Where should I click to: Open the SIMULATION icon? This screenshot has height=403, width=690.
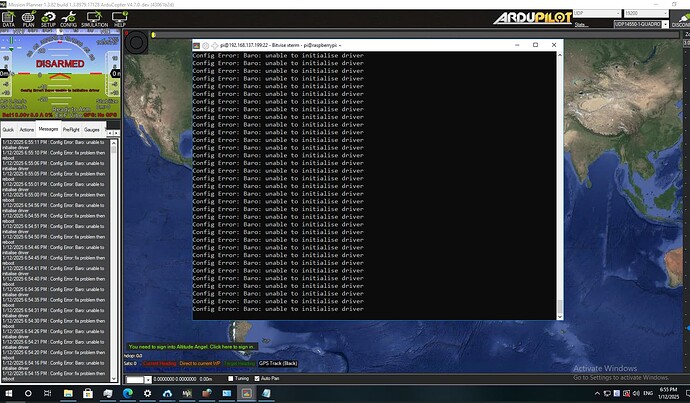(x=94, y=19)
